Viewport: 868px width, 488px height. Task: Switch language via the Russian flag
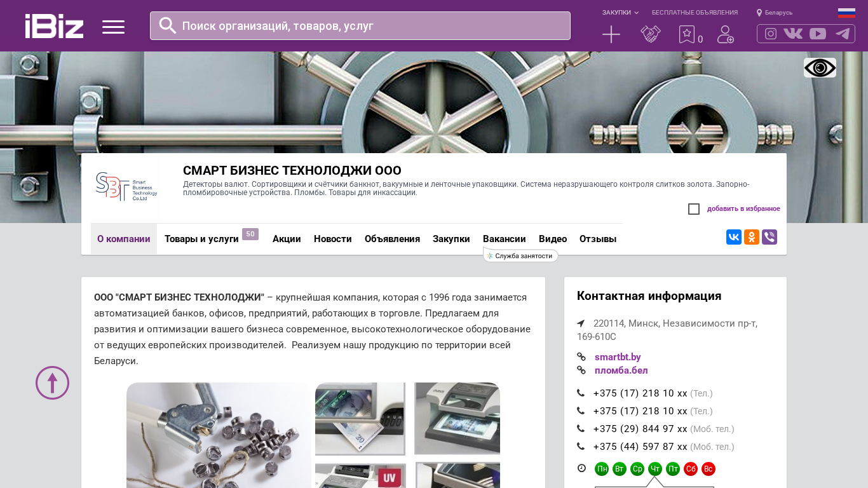click(x=846, y=13)
